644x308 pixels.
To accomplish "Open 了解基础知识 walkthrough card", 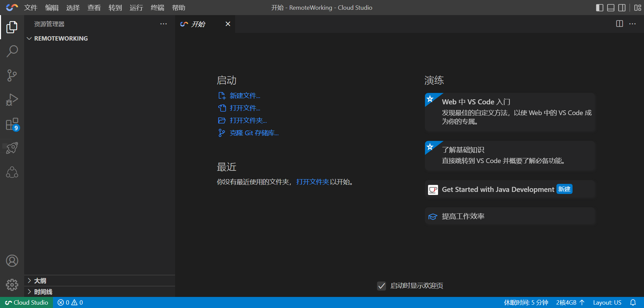I will pyautogui.click(x=510, y=156).
